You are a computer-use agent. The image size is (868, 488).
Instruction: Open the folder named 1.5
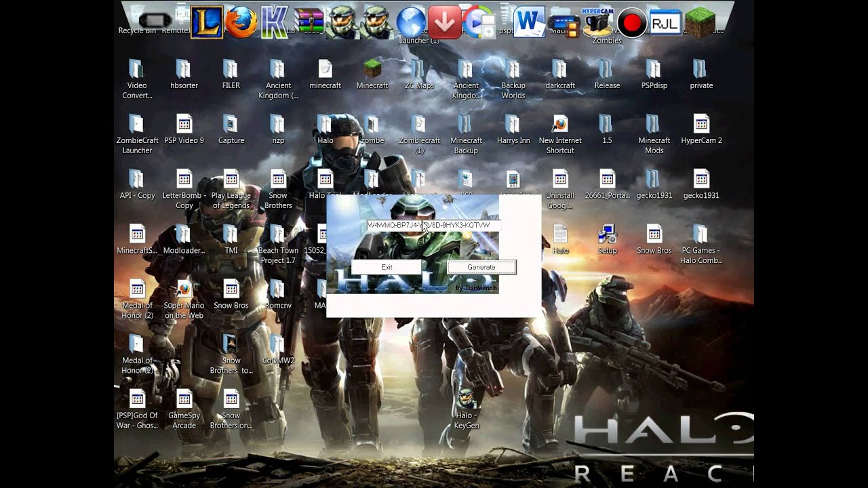[607, 129]
